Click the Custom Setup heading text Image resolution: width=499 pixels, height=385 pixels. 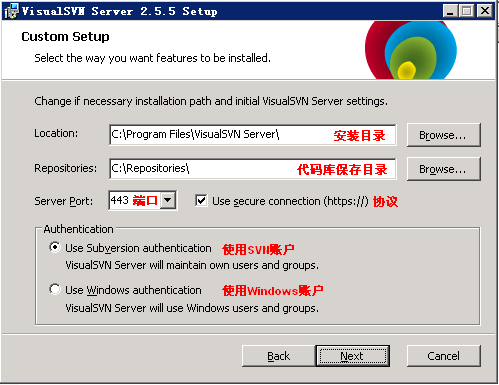point(65,37)
